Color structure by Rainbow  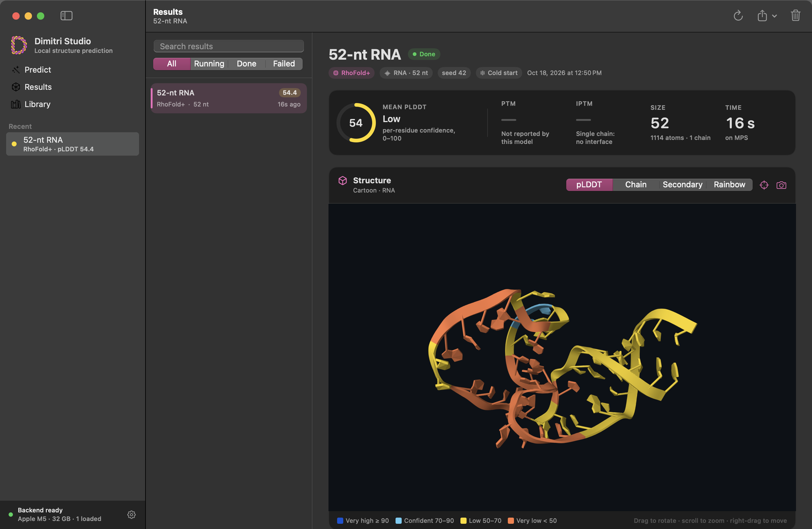pyautogui.click(x=729, y=185)
